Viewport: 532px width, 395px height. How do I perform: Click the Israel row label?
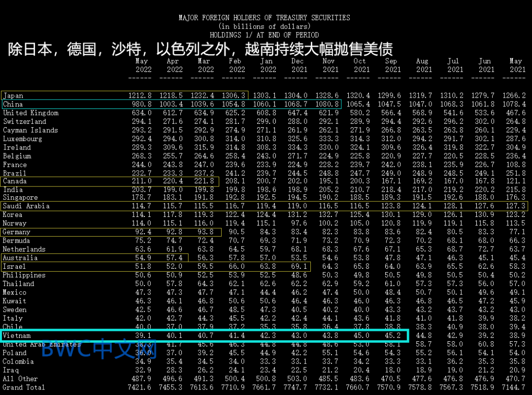14,267
